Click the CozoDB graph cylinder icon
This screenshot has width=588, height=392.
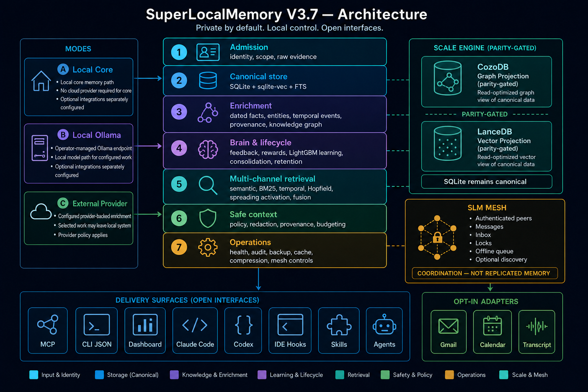[x=448, y=78]
